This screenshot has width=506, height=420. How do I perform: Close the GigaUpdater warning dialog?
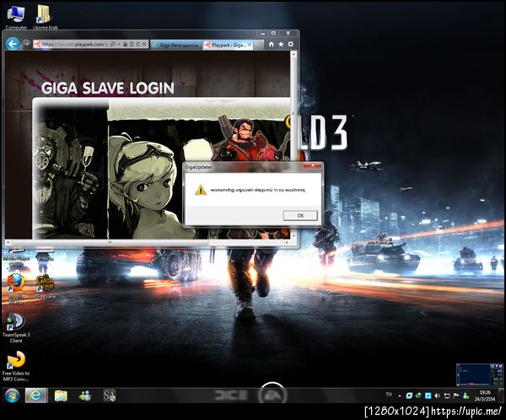(312, 165)
